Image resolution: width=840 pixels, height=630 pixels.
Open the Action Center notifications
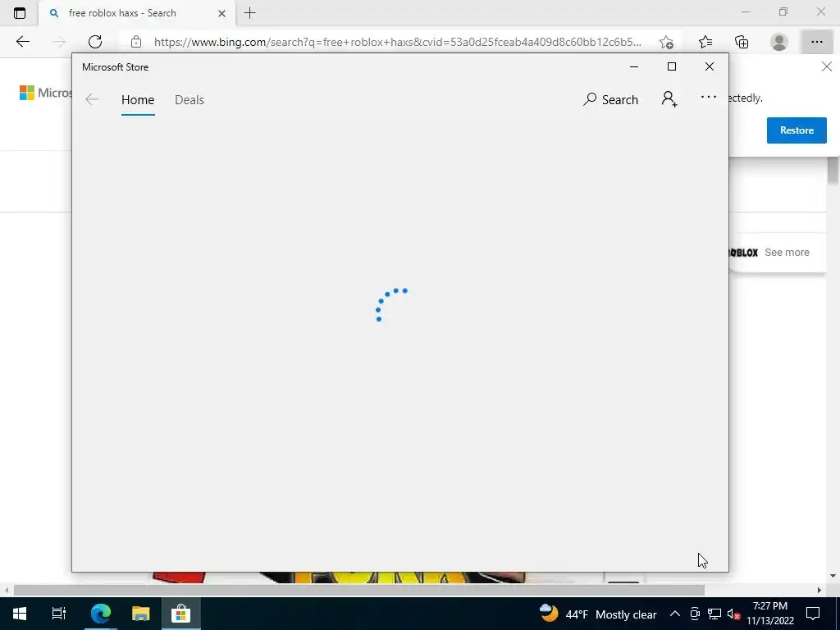[x=813, y=614]
